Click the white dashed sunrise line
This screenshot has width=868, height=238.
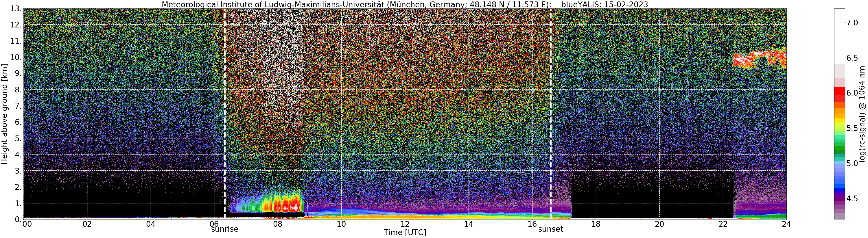(x=225, y=114)
